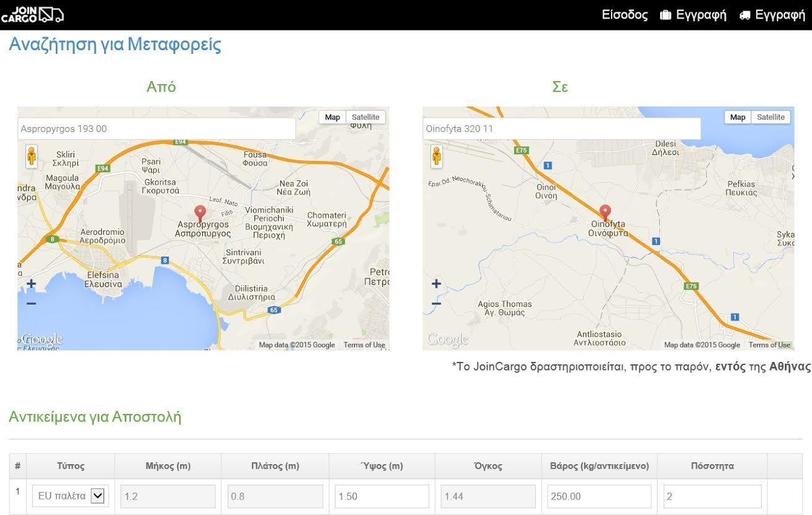This screenshot has height=515, width=812.
Task: Zoom out on the Aspropyrgos map
Action: pyautogui.click(x=31, y=304)
